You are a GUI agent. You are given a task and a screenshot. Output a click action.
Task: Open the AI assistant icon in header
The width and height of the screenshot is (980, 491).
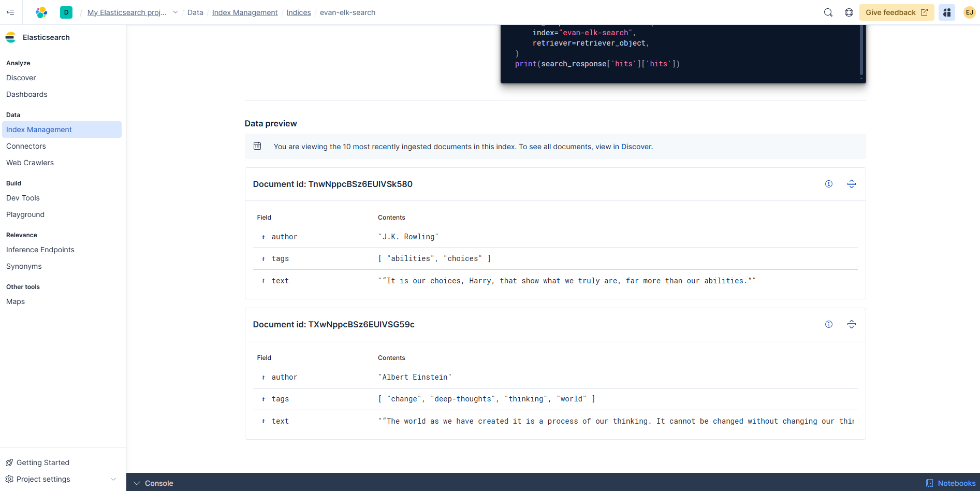coord(947,12)
